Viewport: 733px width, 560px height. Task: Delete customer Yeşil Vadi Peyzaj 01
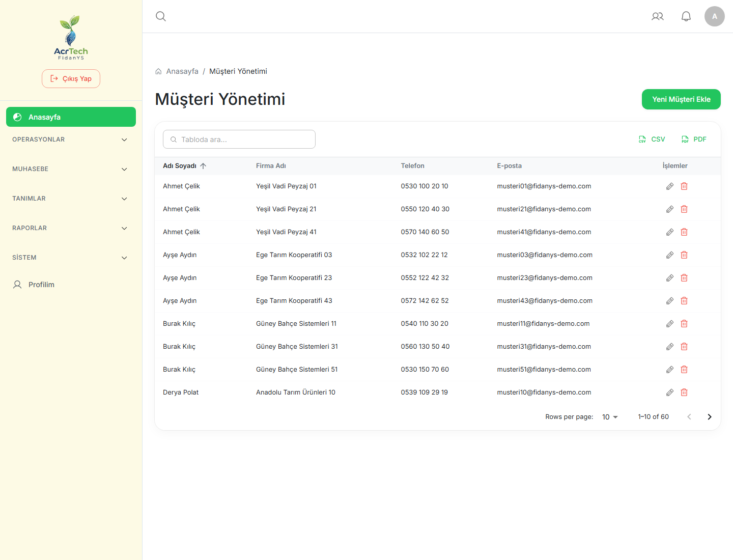click(x=684, y=186)
